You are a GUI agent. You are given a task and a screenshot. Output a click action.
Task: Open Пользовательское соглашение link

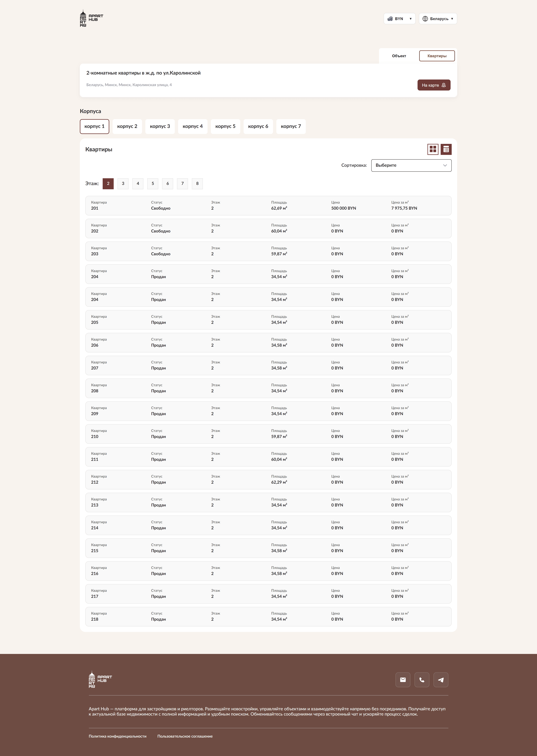(185, 736)
